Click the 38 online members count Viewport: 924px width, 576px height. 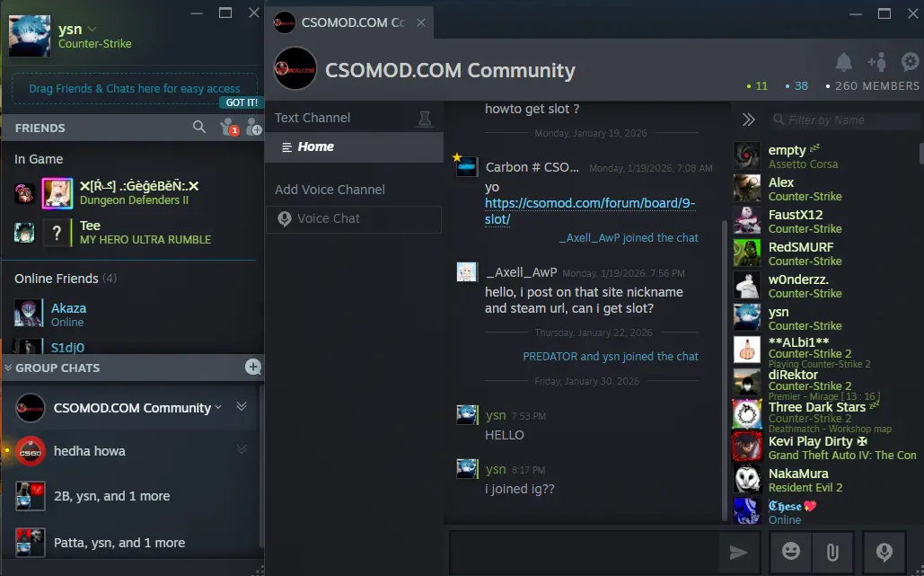(x=796, y=86)
